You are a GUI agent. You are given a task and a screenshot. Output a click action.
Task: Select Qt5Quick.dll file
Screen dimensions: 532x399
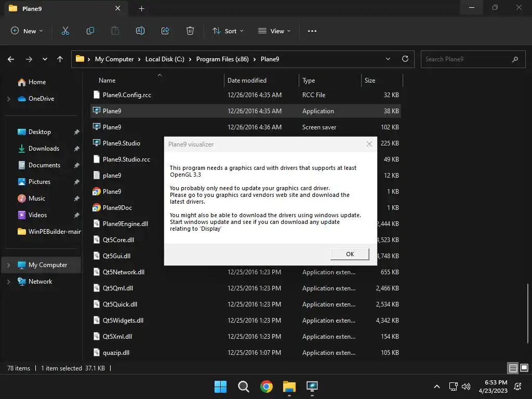245,304
